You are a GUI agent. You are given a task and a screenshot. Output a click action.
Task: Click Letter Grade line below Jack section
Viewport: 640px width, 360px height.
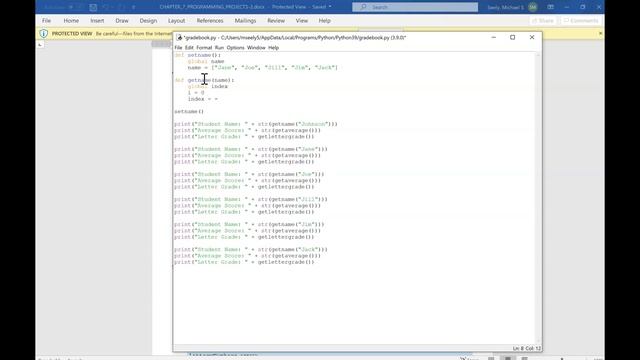(244, 262)
